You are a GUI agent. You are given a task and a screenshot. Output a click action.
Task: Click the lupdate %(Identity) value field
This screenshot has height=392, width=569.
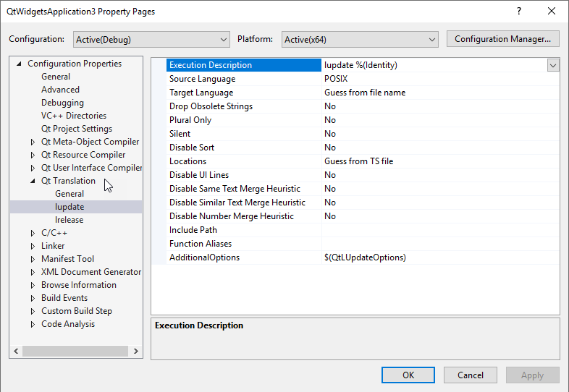(434, 65)
